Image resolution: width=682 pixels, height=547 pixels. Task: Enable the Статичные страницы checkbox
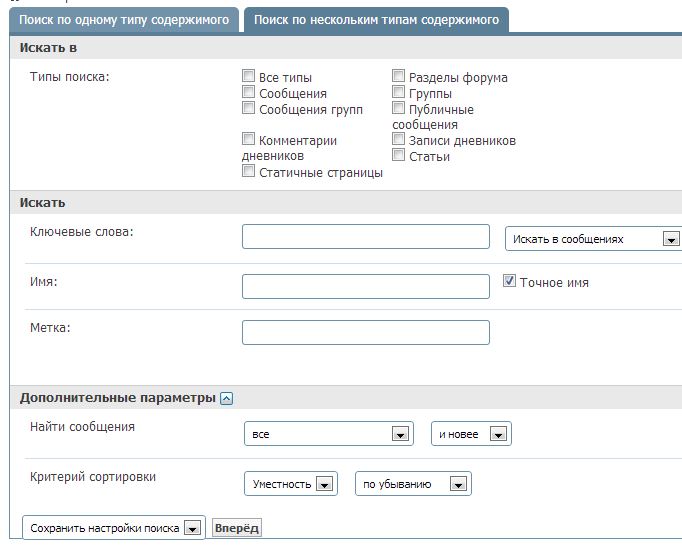(248, 171)
